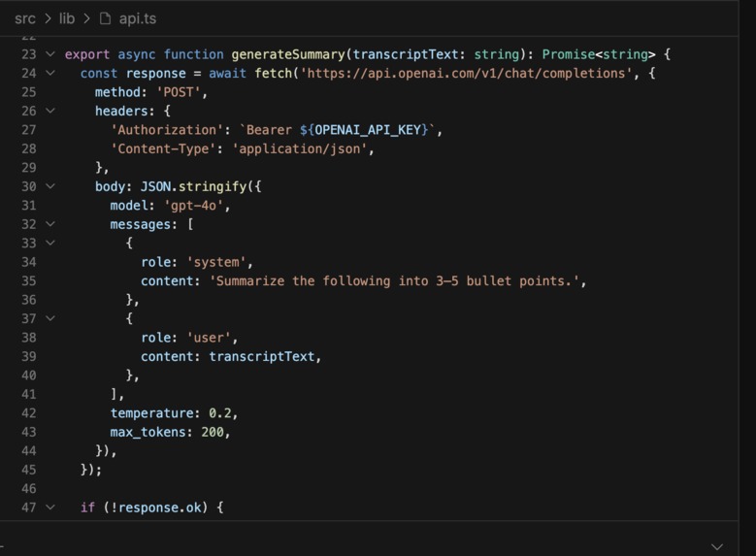Fold the if block at line 47

coord(50,507)
